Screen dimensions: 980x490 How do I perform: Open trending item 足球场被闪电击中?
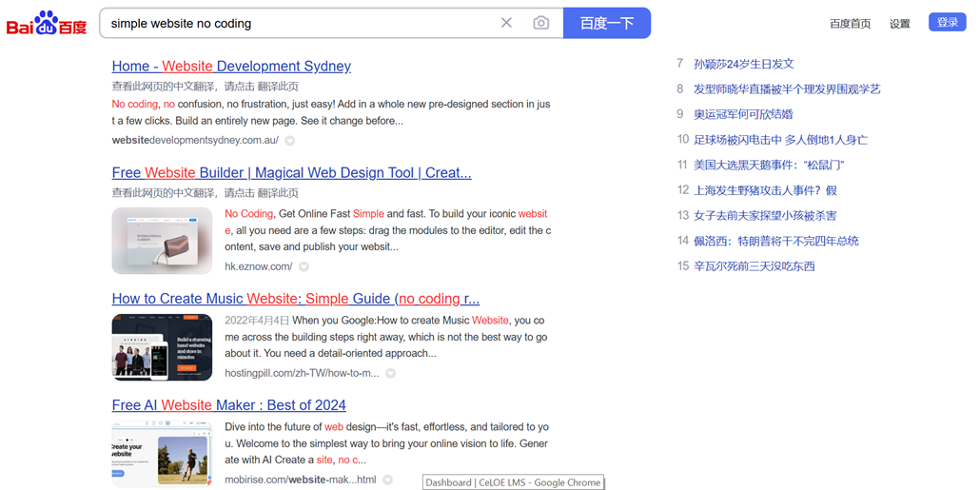click(x=780, y=139)
